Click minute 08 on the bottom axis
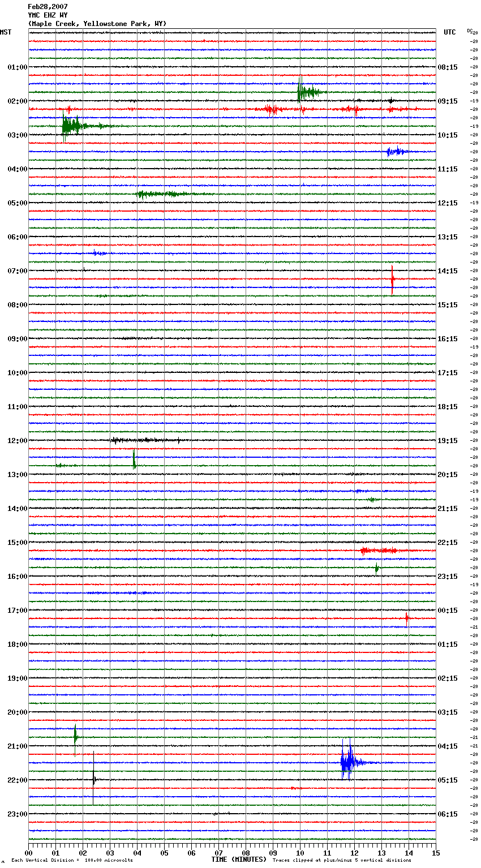Viewport: 481px width, 868px height. pos(246,852)
